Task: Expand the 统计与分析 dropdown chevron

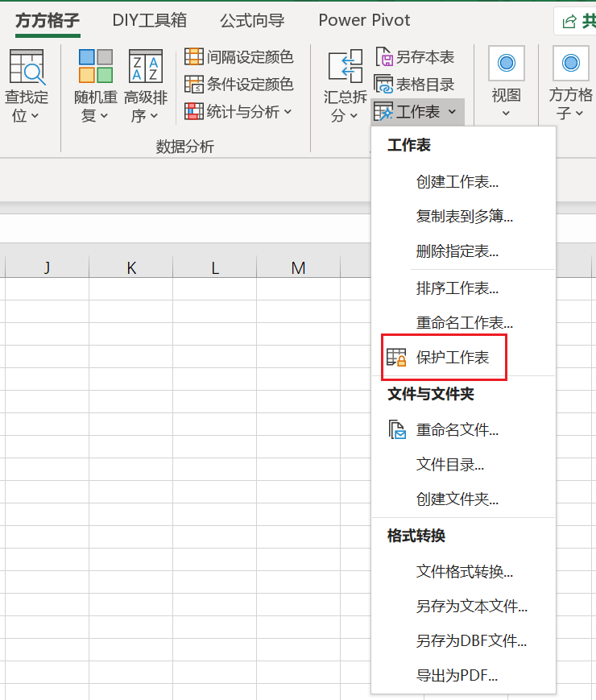Action: (x=288, y=112)
